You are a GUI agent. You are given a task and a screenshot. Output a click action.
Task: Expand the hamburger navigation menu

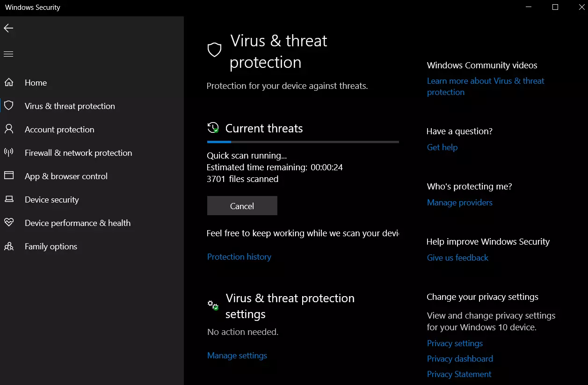coord(8,54)
